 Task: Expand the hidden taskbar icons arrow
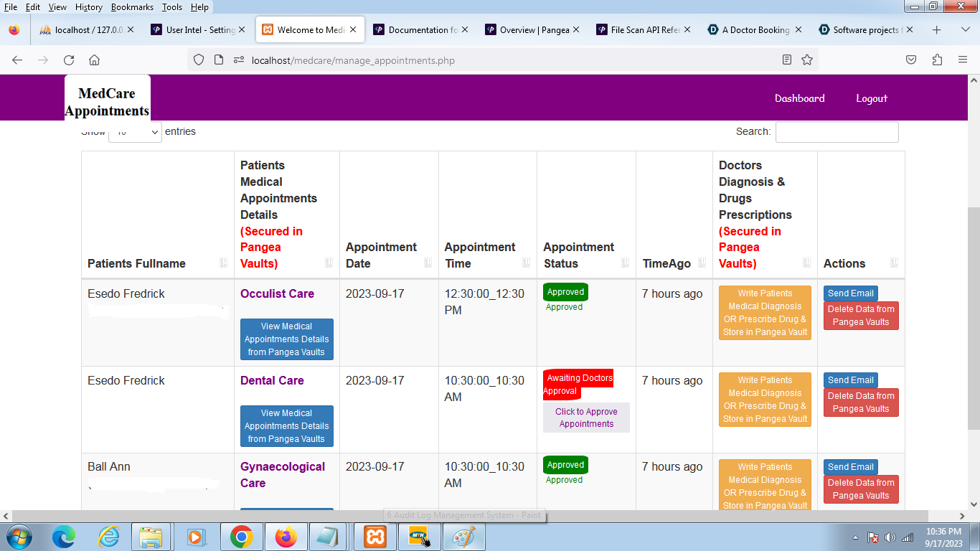click(x=855, y=537)
